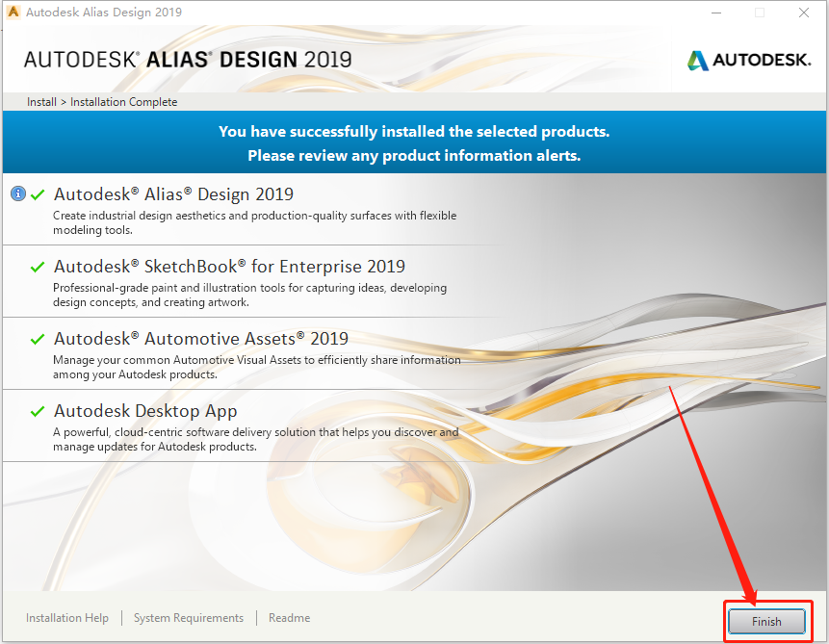Click the 'powerful, cloud-centric software delivery' description

(255, 439)
